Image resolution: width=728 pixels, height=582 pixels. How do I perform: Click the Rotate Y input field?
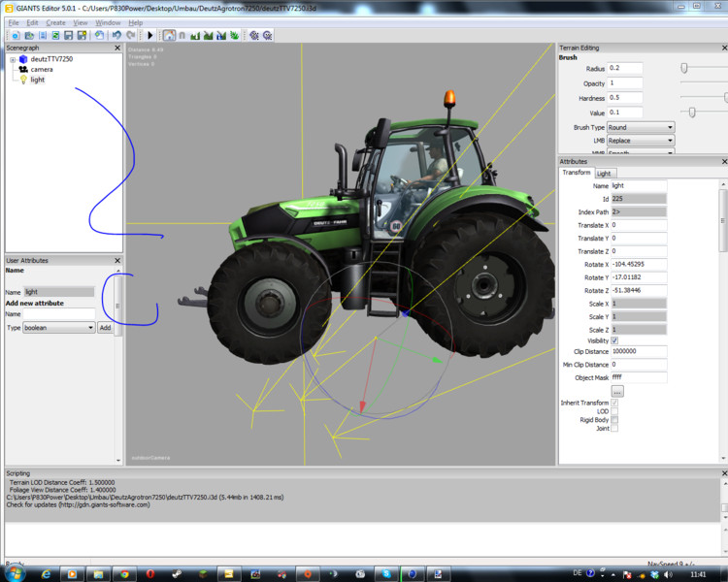tap(639, 277)
